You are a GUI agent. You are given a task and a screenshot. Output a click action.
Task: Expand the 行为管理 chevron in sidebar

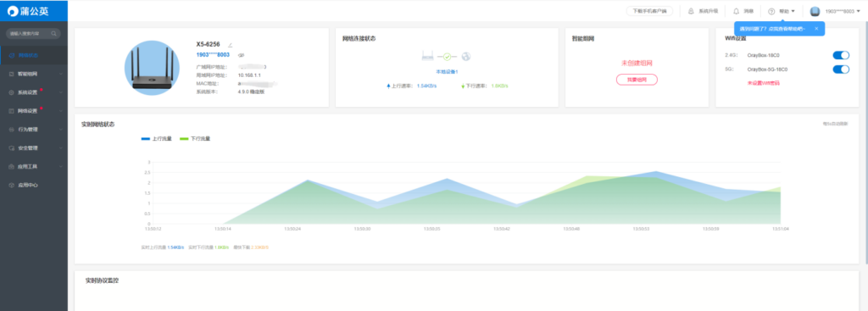coord(61,130)
